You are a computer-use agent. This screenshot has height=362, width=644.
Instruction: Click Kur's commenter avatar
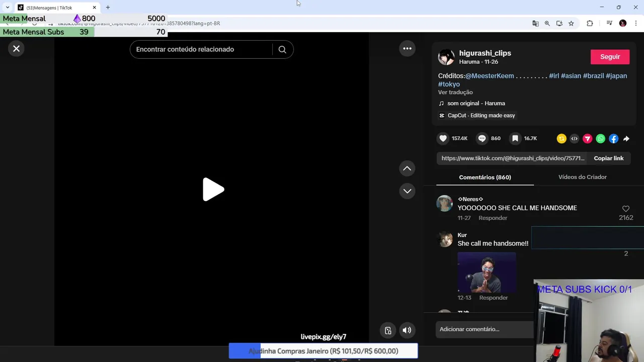click(445, 239)
